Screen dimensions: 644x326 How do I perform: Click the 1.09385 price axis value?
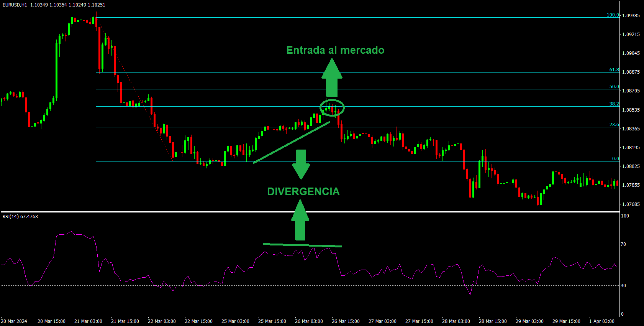click(631, 16)
